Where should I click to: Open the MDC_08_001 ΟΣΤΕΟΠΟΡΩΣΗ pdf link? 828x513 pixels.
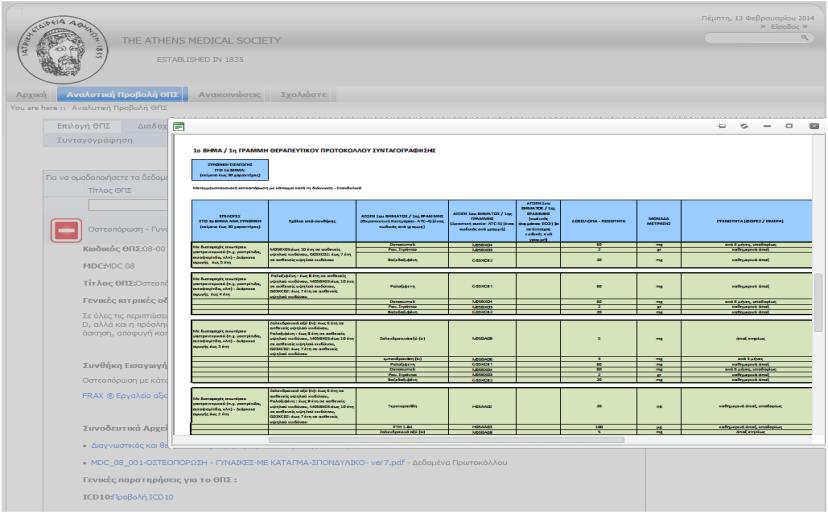tap(248, 462)
